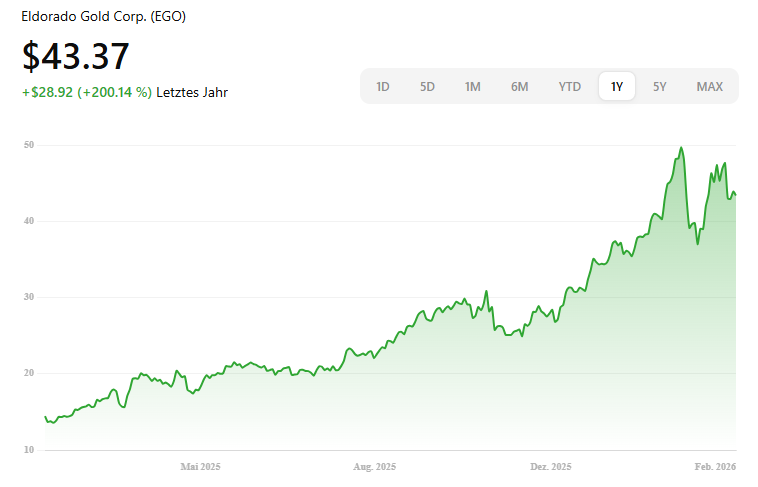Select the 1Y range tab

point(616,87)
